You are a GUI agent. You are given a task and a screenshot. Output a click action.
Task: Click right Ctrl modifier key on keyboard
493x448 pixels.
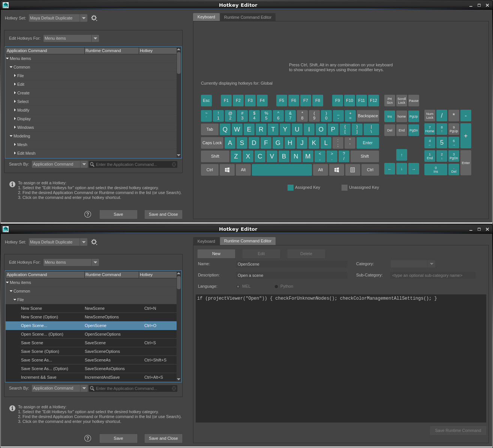pos(370,170)
